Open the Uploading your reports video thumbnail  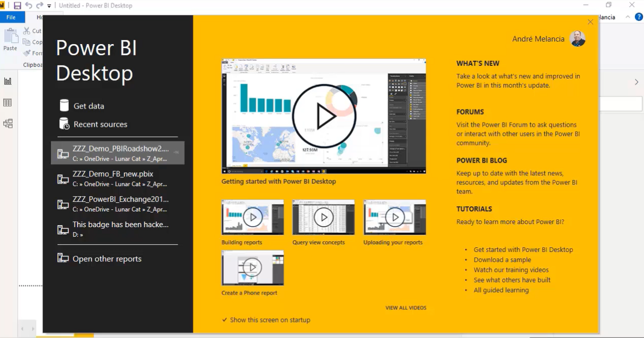[394, 217]
